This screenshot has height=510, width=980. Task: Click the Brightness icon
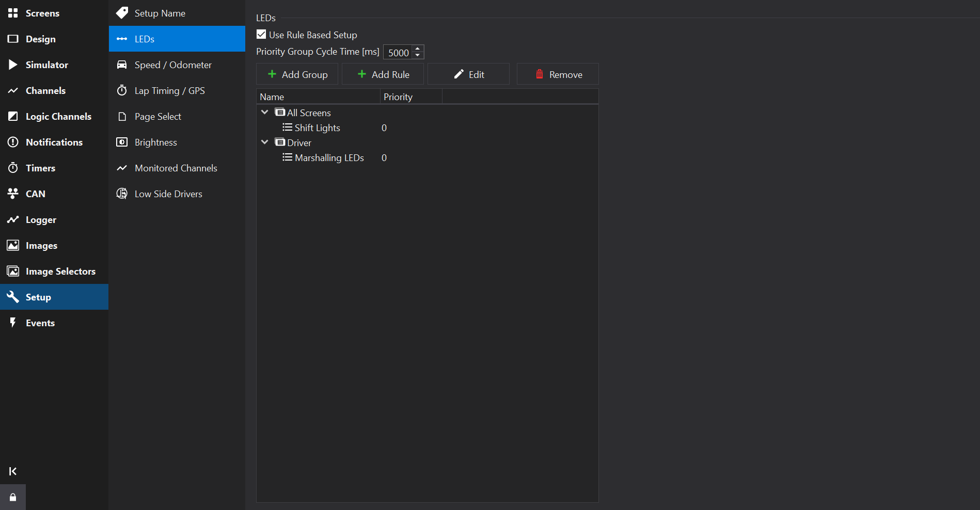point(122,142)
